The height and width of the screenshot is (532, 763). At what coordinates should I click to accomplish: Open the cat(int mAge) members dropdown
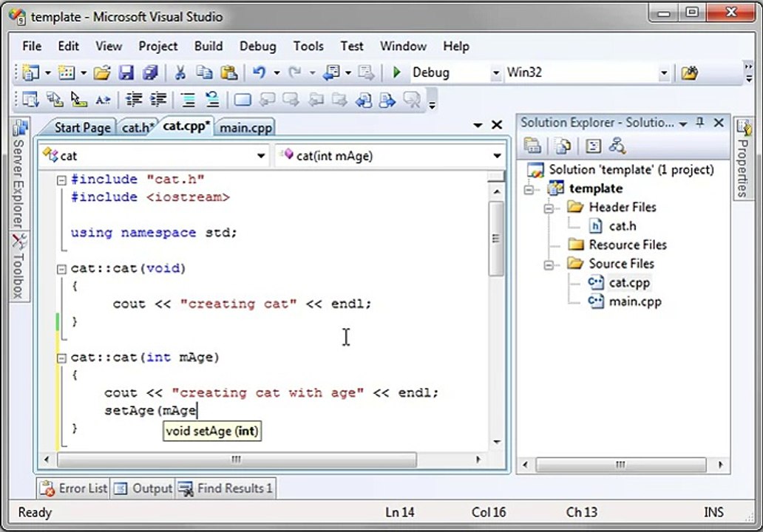[x=497, y=156]
